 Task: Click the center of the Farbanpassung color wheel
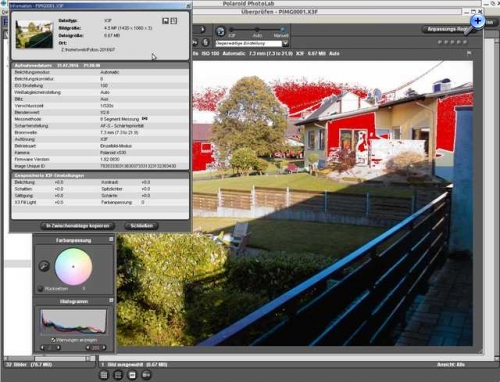pos(73,267)
